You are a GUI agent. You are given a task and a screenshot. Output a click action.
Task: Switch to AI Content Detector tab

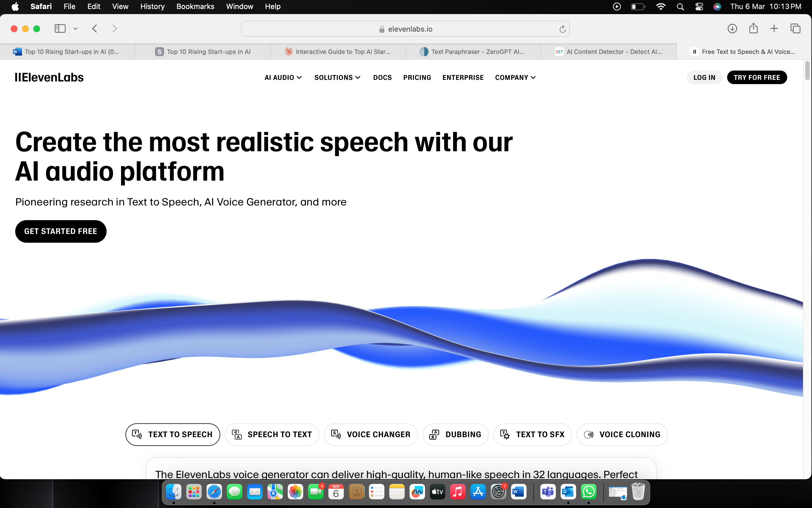pyautogui.click(x=609, y=52)
